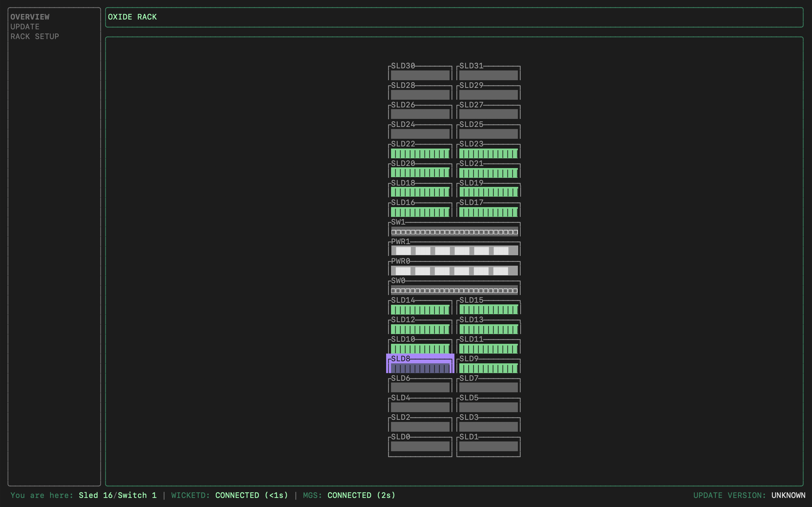Image resolution: width=812 pixels, height=507 pixels.
Task: Click the PWR0 power shelf
Action: (454, 271)
